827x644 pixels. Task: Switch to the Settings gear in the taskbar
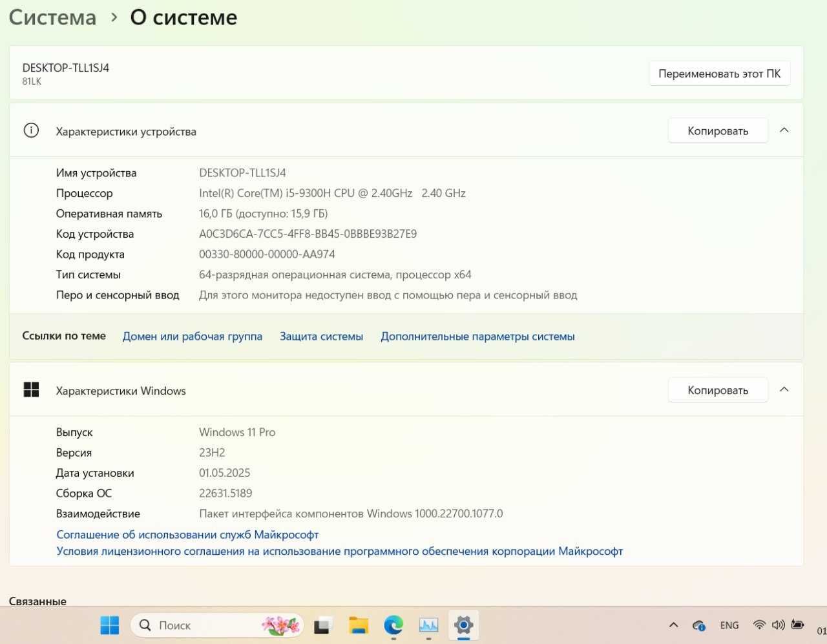click(463, 625)
